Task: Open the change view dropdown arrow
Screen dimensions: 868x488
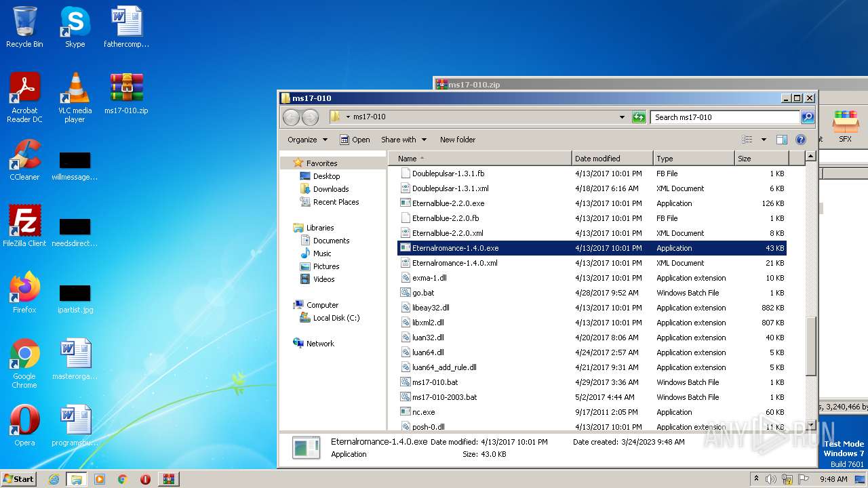Action: pyautogui.click(x=764, y=140)
